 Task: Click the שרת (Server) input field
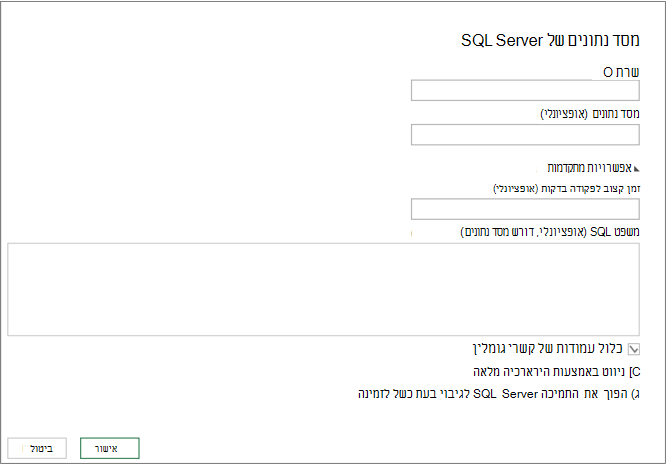pos(525,91)
